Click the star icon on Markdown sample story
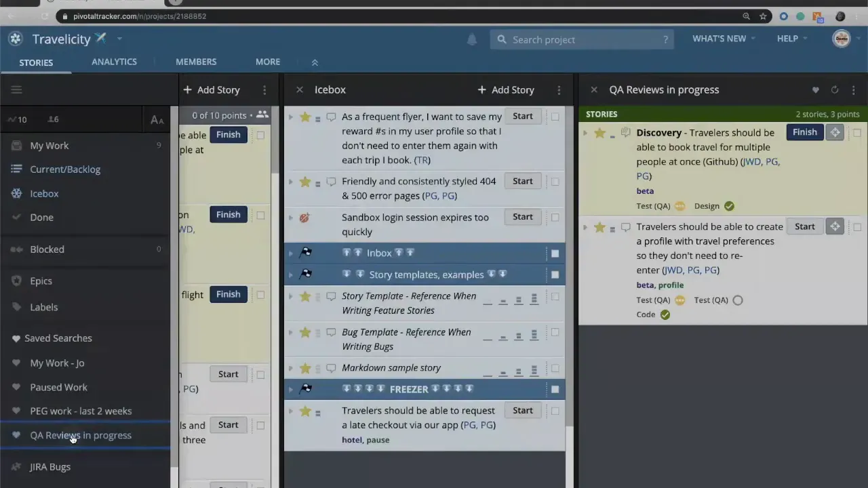Image resolution: width=868 pixels, height=488 pixels. [304, 367]
